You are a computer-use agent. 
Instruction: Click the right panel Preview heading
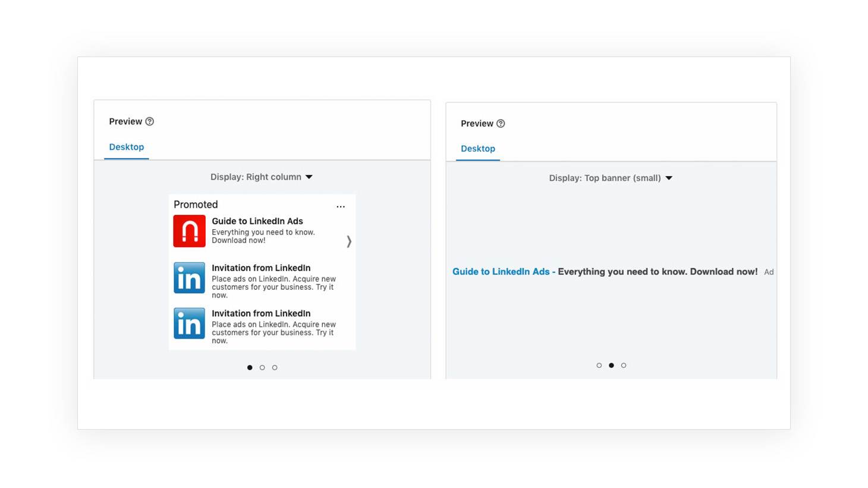point(477,124)
